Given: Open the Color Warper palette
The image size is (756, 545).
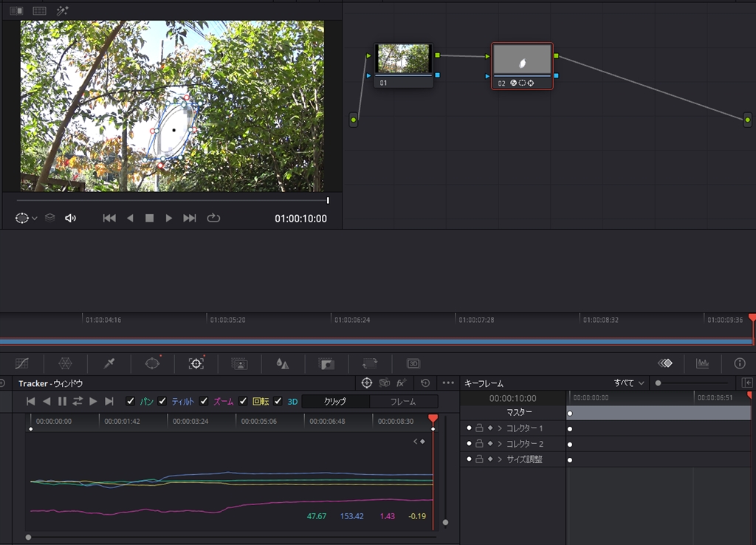Looking at the screenshot, I should [x=66, y=363].
